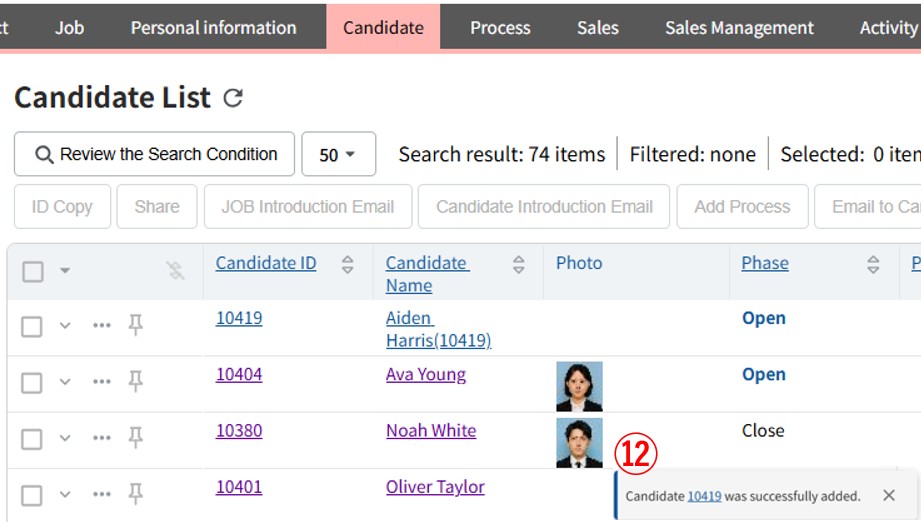Sort by Candidate ID column arrows
Image resolution: width=921 pixels, height=522 pixels.
coord(347,264)
